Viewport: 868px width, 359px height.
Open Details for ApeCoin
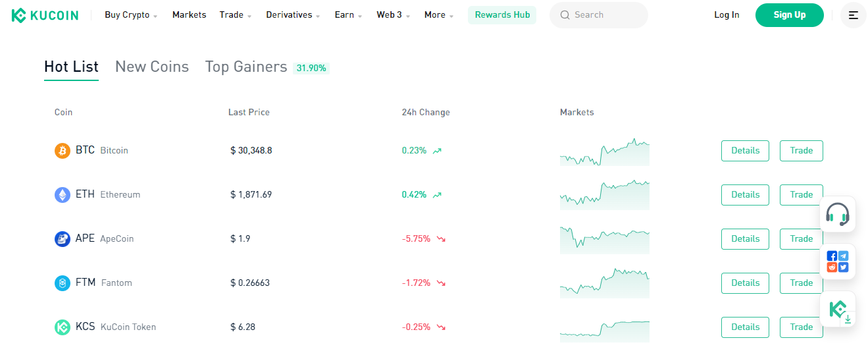click(x=745, y=239)
